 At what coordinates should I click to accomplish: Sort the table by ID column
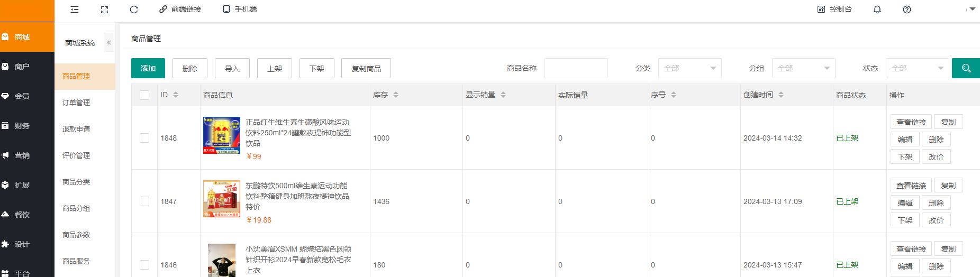175,95
